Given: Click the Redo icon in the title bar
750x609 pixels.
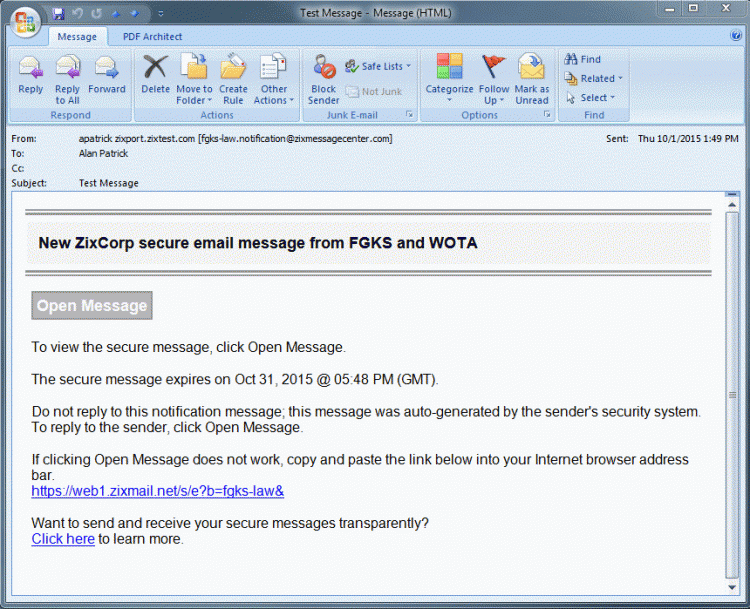Looking at the screenshot, I should tap(97, 13).
